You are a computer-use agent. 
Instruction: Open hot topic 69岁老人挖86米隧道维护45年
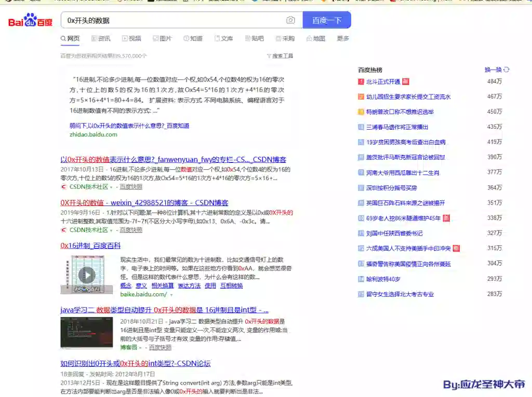[403, 218]
